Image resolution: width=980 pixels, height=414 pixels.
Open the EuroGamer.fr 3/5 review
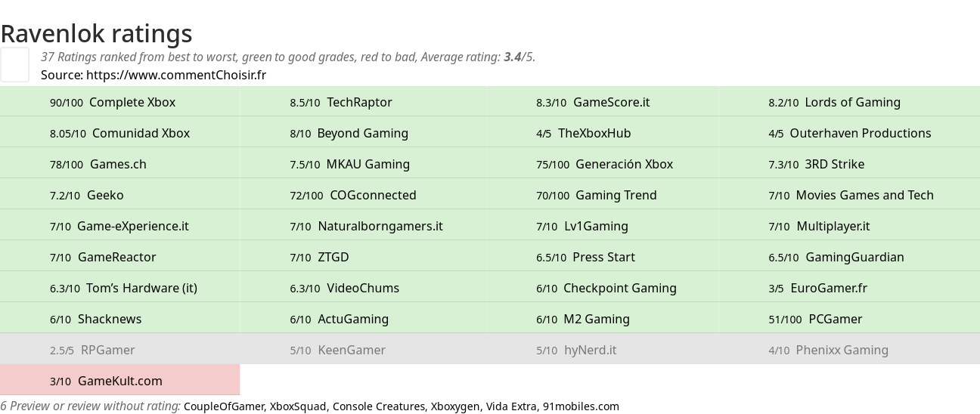point(828,288)
